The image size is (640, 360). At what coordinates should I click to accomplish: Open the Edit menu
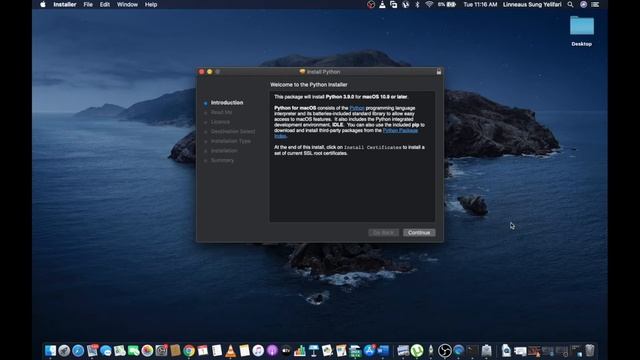(104, 4)
